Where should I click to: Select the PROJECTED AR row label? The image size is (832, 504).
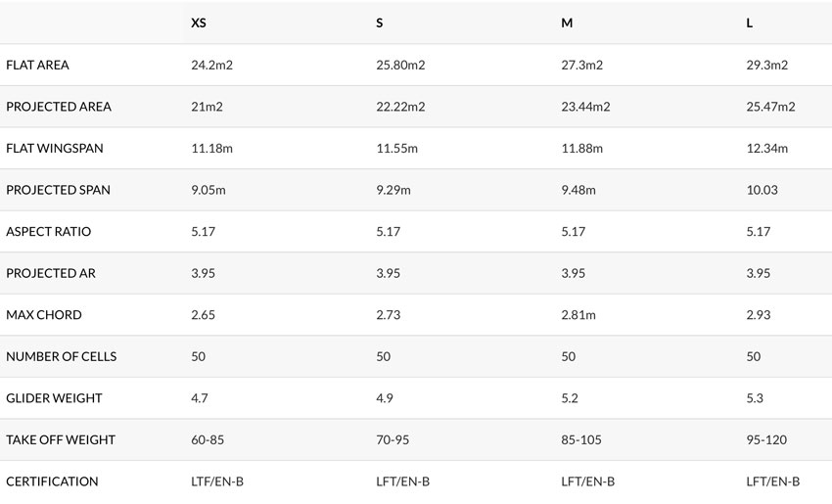tap(51, 273)
